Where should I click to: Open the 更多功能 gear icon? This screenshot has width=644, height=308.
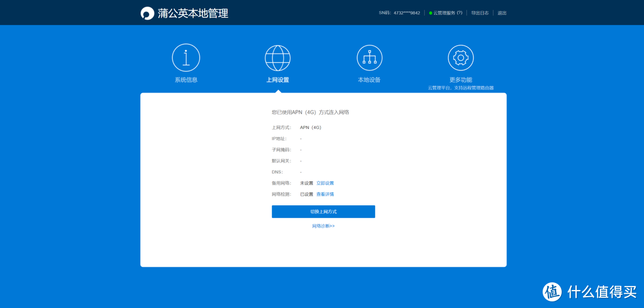tap(460, 58)
